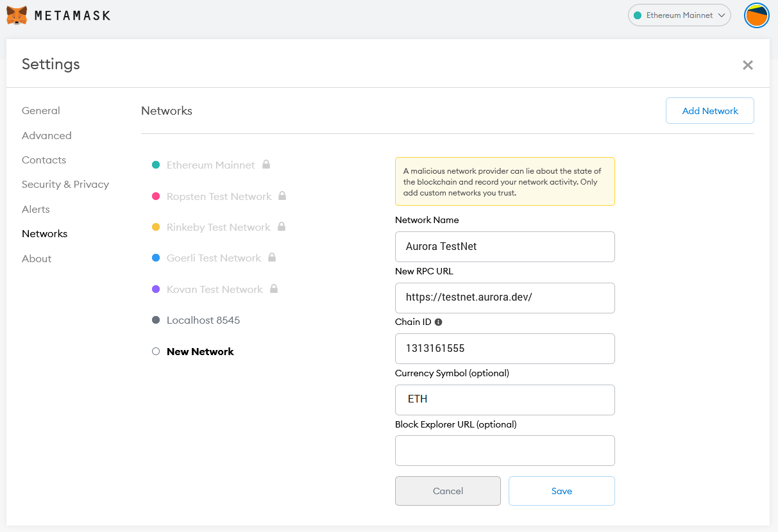The width and height of the screenshot is (778, 532).
Task: Click the METAMASK wordmark text
Action: (72, 15)
